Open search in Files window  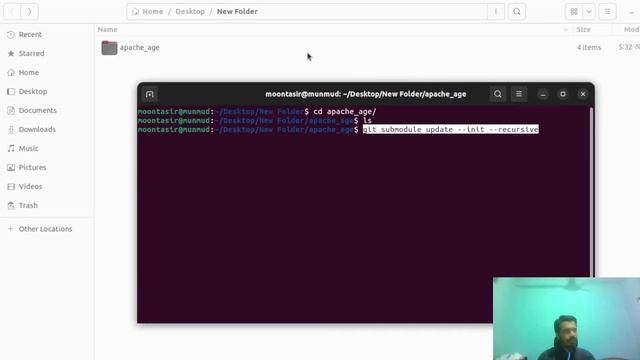tap(517, 11)
